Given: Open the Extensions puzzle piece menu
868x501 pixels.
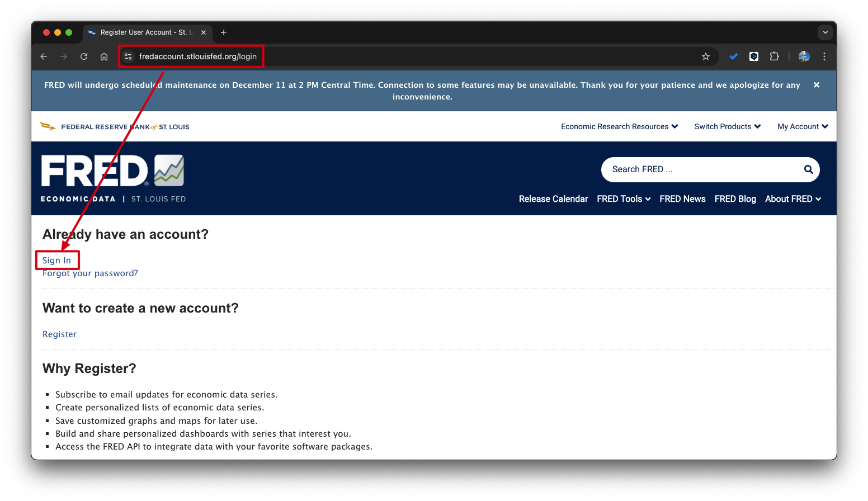Looking at the screenshot, I should (774, 56).
